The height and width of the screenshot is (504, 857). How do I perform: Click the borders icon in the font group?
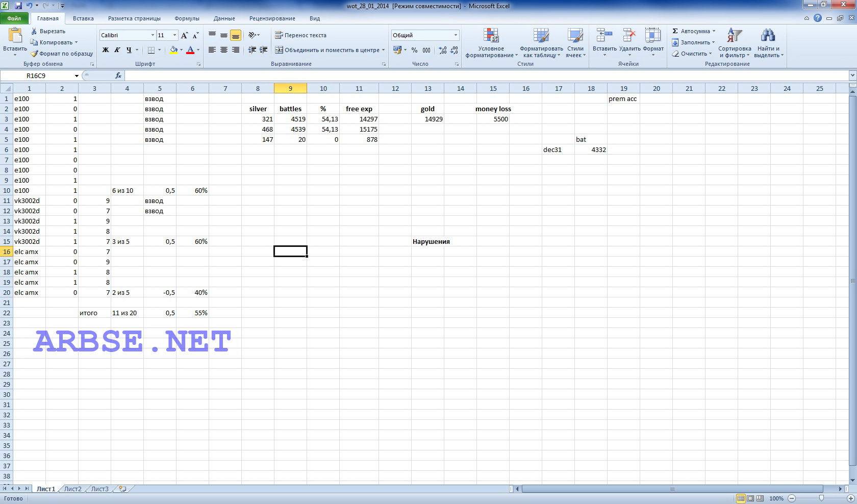tap(151, 50)
